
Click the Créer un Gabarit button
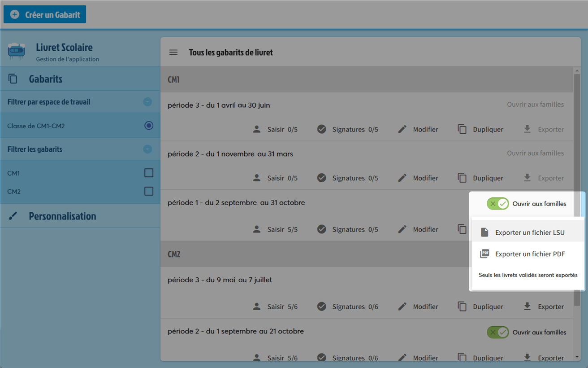point(45,14)
